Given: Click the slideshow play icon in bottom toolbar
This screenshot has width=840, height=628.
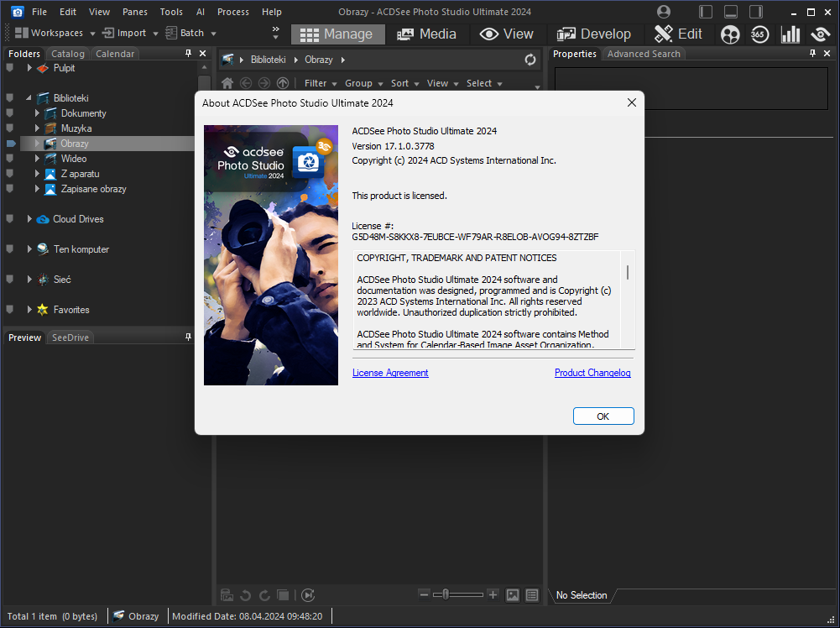Looking at the screenshot, I should [x=308, y=594].
